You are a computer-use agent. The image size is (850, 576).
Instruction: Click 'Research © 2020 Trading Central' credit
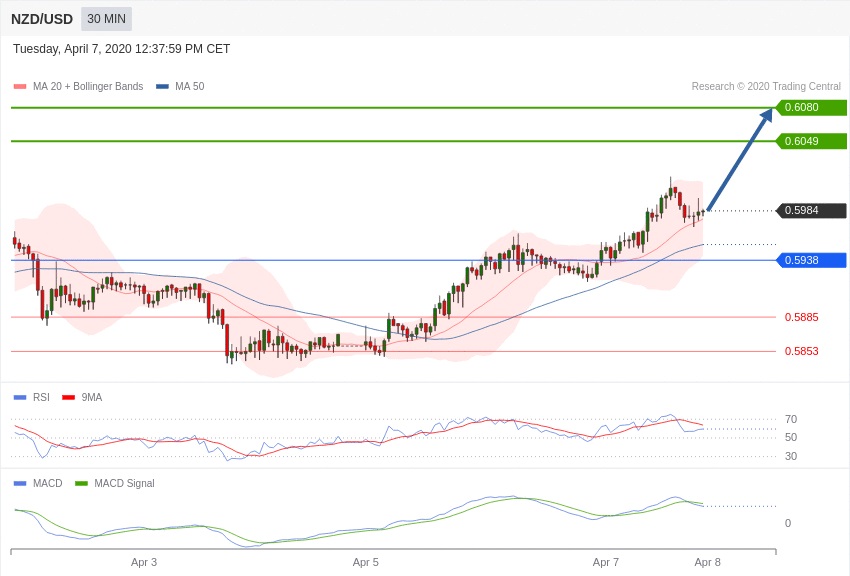(x=766, y=86)
